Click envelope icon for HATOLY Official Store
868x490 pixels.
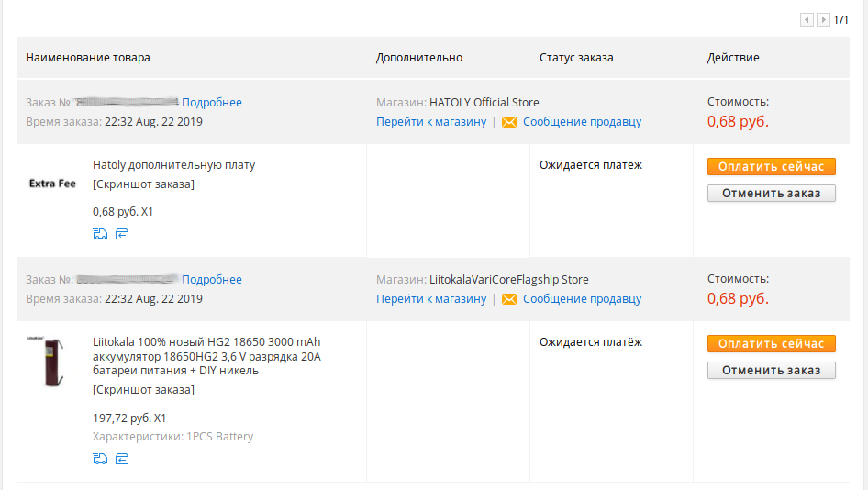pos(509,122)
